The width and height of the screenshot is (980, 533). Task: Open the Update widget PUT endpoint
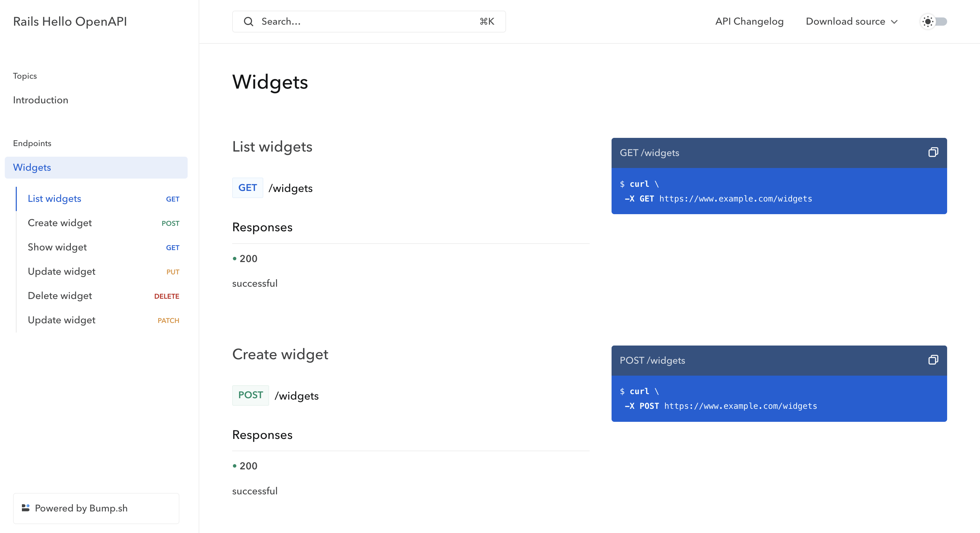pos(61,271)
